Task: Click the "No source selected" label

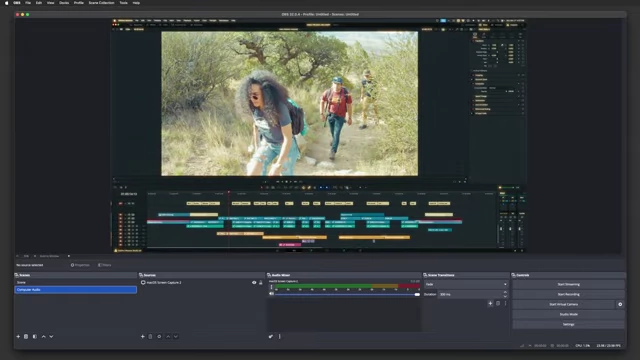Action: point(30,265)
